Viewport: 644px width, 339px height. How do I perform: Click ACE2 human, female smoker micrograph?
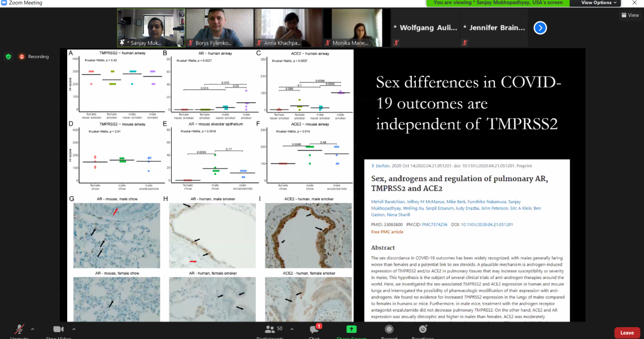308,299
